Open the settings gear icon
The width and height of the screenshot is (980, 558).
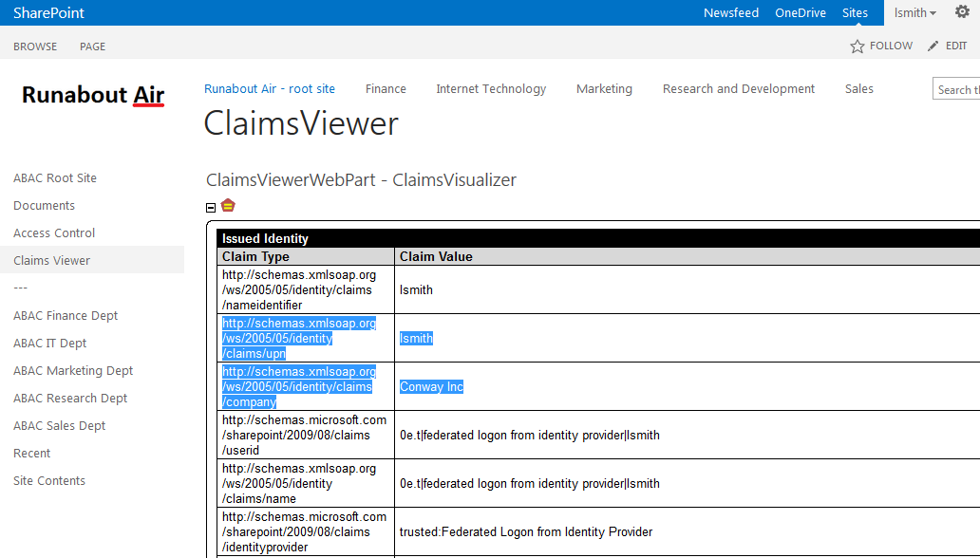point(962,12)
